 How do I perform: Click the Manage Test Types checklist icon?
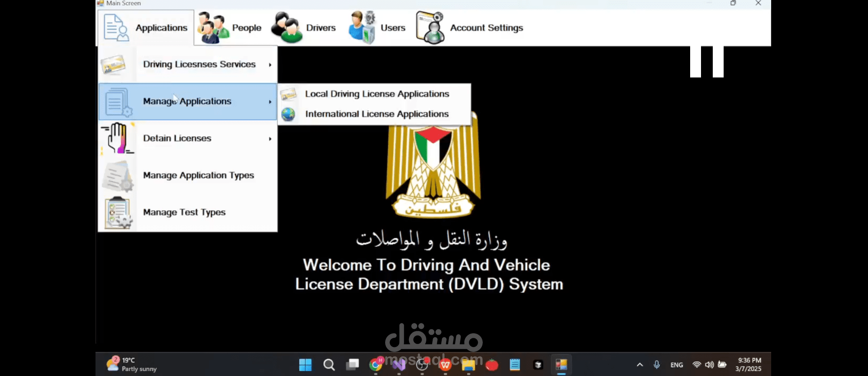pos(118,212)
